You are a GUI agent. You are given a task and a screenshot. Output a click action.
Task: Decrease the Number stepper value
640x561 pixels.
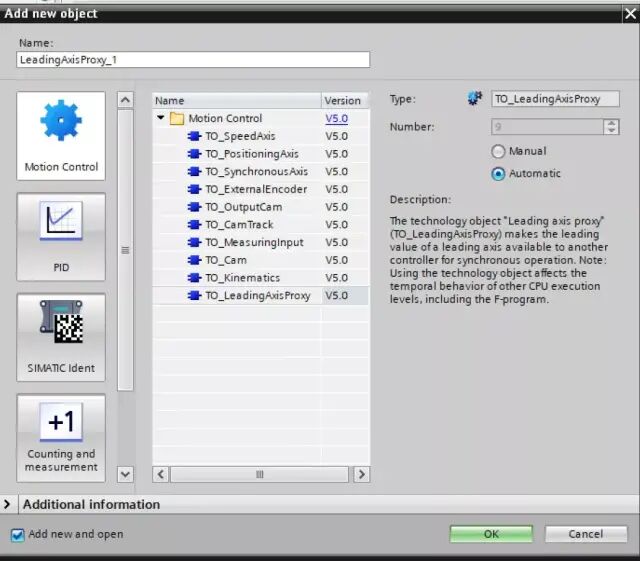[x=611, y=130]
